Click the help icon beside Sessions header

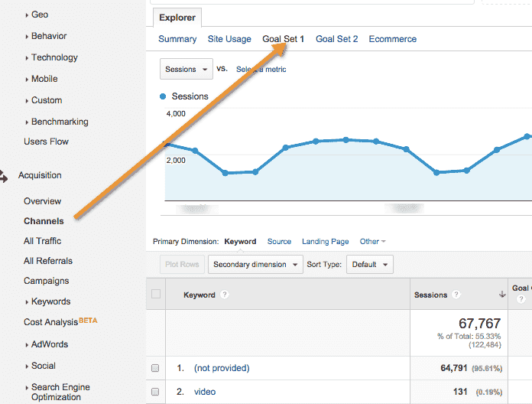coord(456,295)
